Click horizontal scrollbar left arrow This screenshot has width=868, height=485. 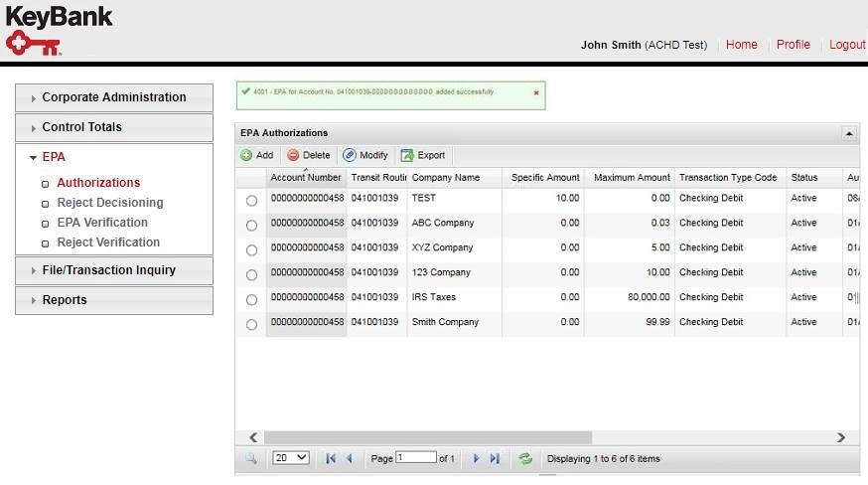[x=253, y=437]
